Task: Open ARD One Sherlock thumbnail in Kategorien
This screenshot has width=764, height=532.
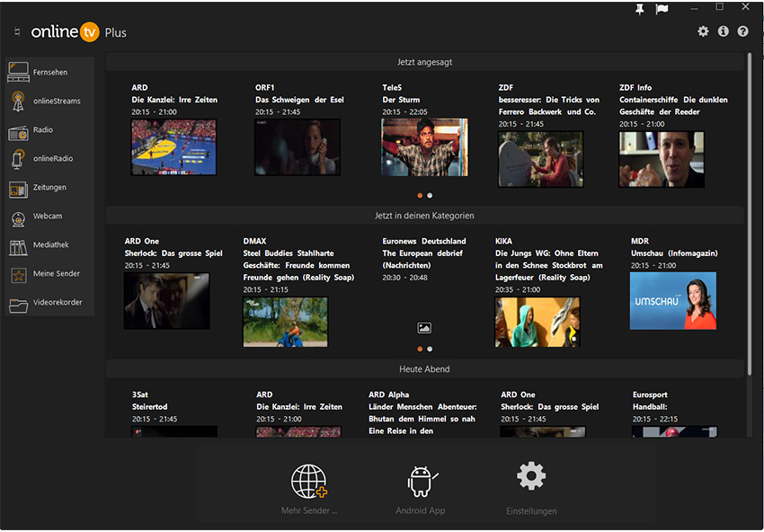Action: 166,300
